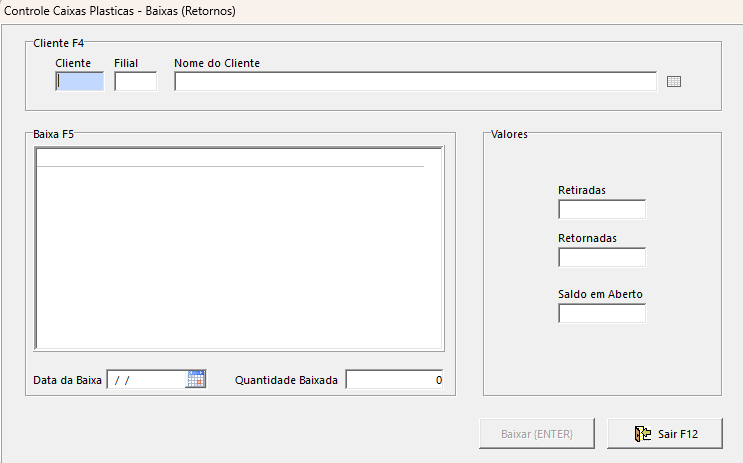
Task: Click the Valores group label
Action: [509, 133]
